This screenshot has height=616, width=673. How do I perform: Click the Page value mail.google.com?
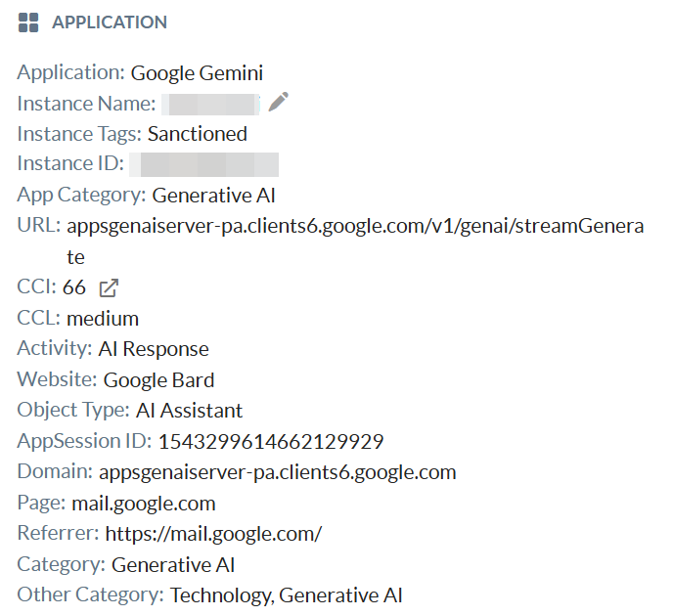click(x=144, y=504)
